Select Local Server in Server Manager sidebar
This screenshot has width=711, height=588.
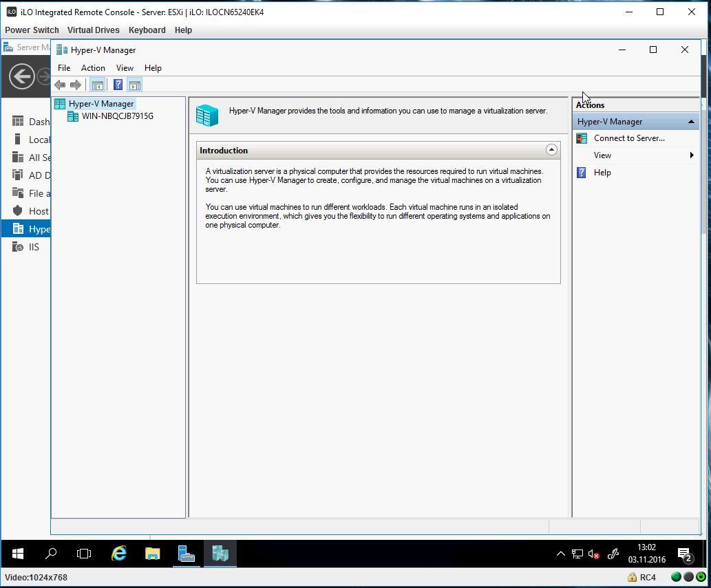click(x=31, y=140)
